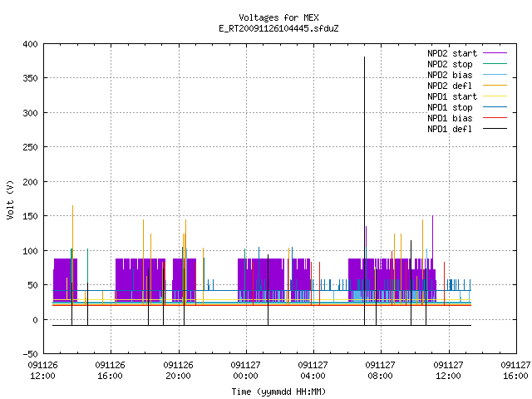Click the yellow line sample for NPD1 start
This screenshot has width=532, height=399.
coord(495,96)
